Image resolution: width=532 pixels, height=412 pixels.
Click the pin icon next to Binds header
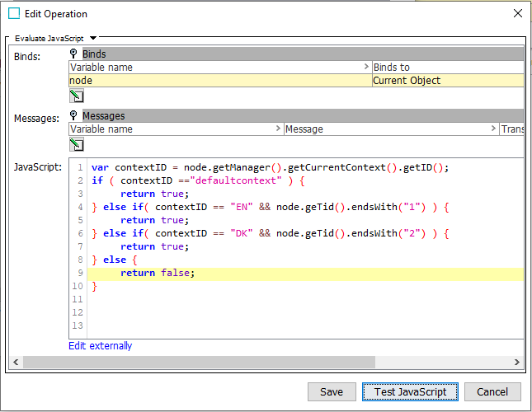[74, 54]
